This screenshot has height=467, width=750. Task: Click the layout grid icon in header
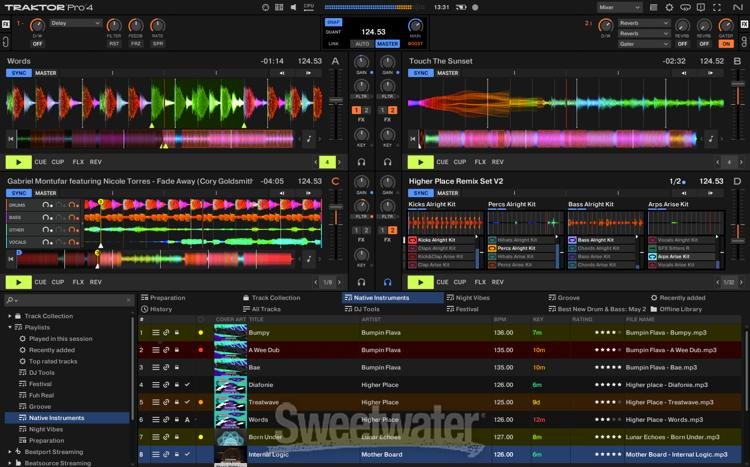coord(279,7)
